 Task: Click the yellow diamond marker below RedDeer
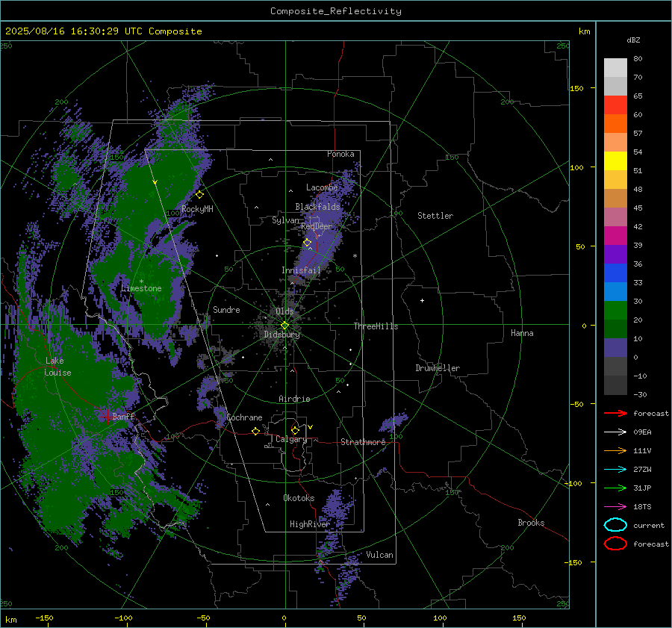[x=308, y=243]
